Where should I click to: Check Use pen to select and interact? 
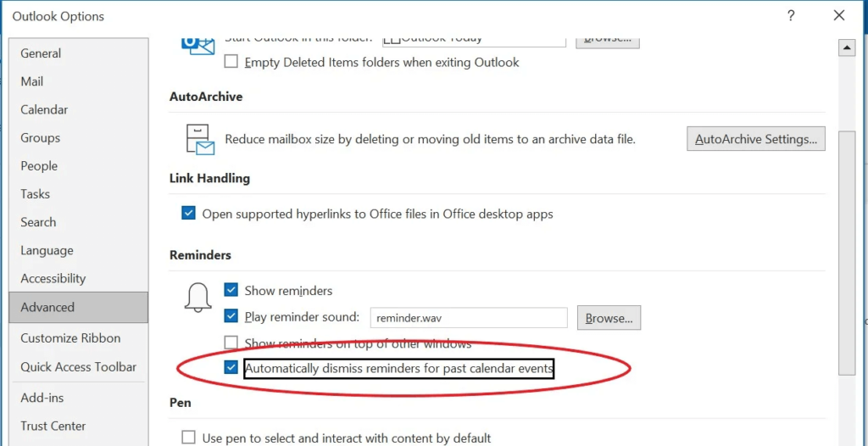[x=188, y=438]
